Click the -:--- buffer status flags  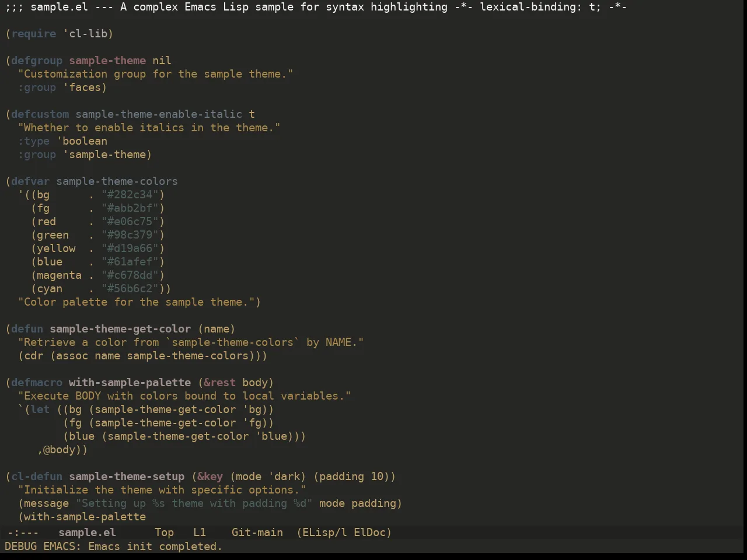pyautogui.click(x=23, y=533)
